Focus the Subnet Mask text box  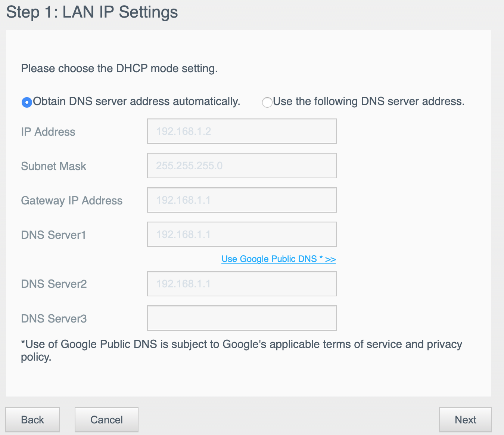[242, 166]
